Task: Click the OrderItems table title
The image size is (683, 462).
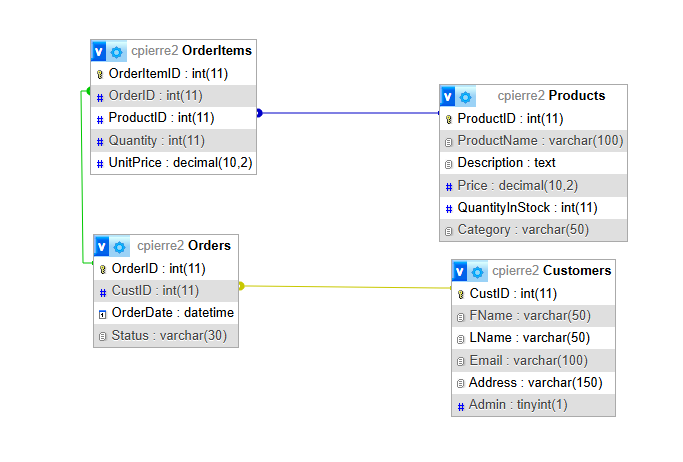Action: [x=191, y=51]
